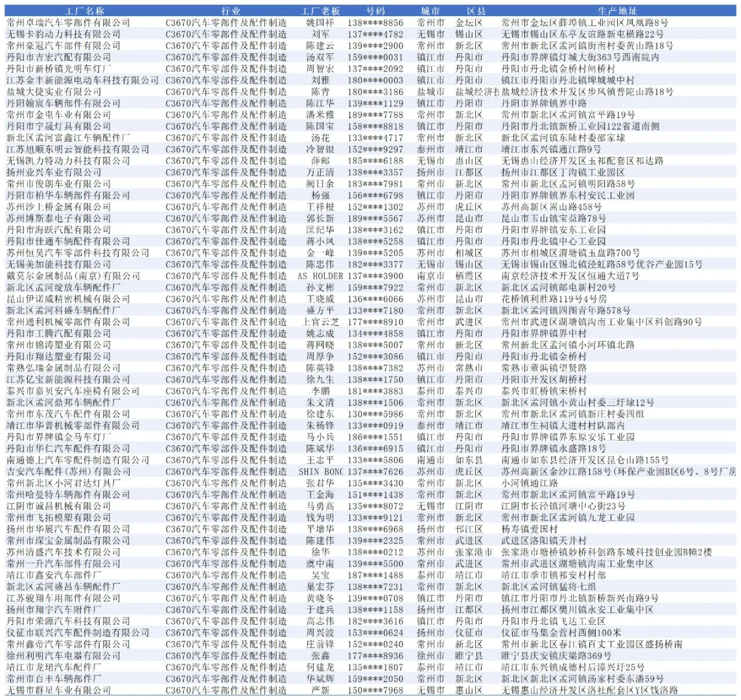741x700 pixels.
Task: Select cell 苏州博斯泰电子有限公司
Action: click(58, 218)
